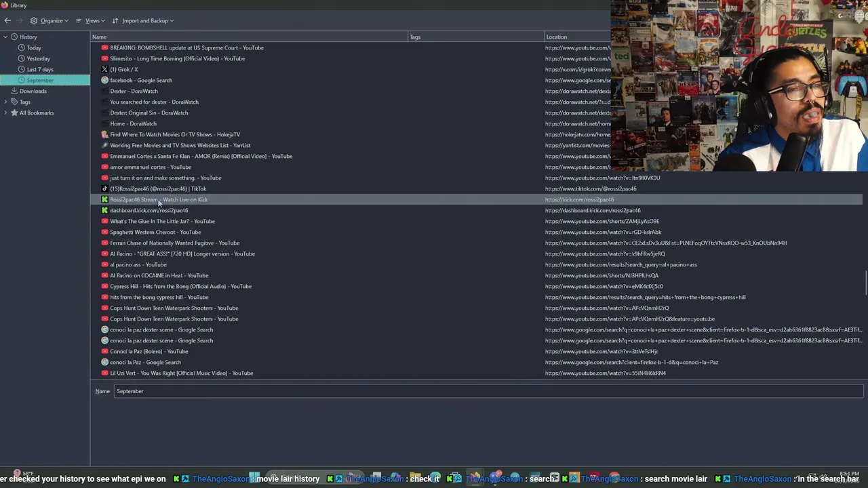Expand the All Bookmarks tree node arrow
The width and height of the screenshot is (868, 488).
(5, 113)
